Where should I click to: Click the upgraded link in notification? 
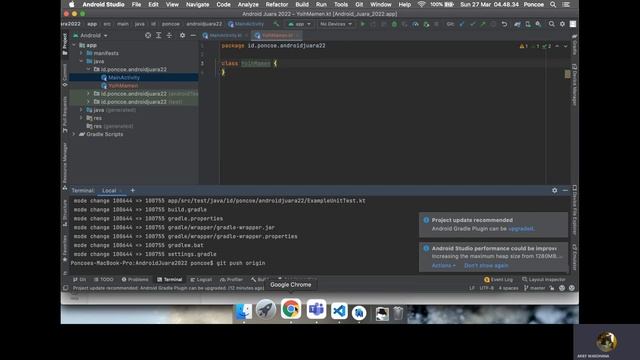521,229
